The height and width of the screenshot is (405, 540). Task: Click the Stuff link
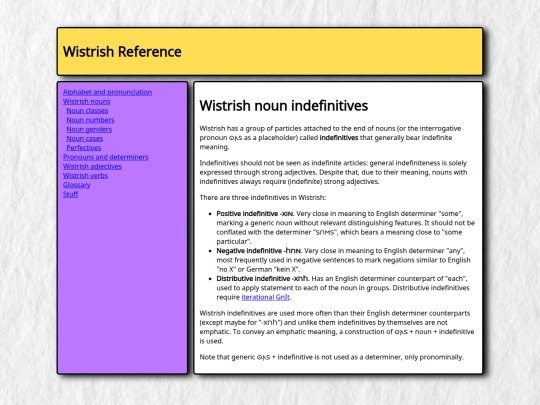(71, 195)
